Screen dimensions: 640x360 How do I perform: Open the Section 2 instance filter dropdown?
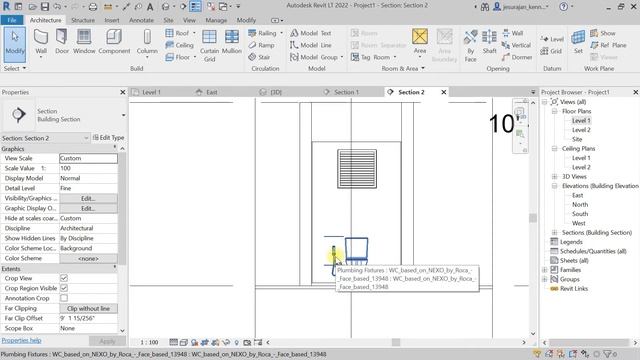(86, 138)
